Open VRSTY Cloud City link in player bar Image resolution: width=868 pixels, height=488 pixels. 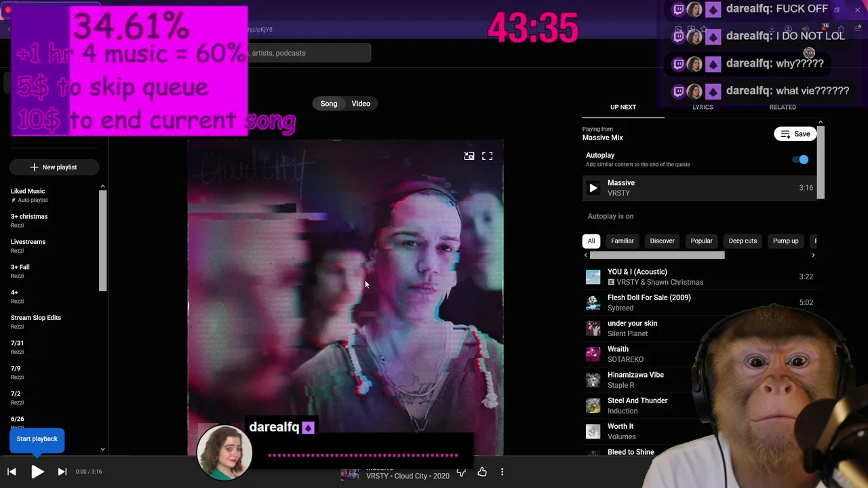(x=408, y=476)
